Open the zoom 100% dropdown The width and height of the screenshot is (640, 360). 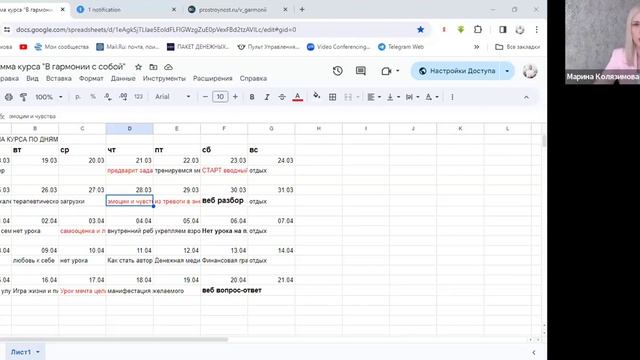(x=49, y=97)
